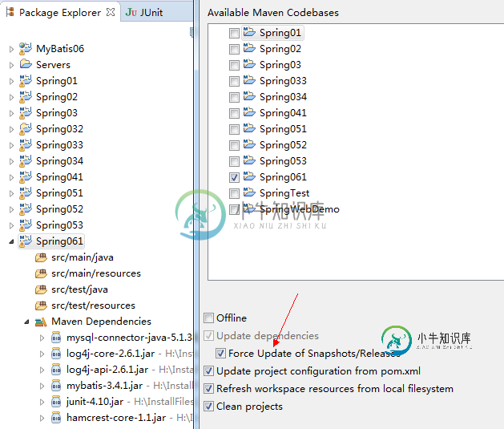504x429 pixels.
Task: Click the src/main/resources folder icon
Action: 41,273
